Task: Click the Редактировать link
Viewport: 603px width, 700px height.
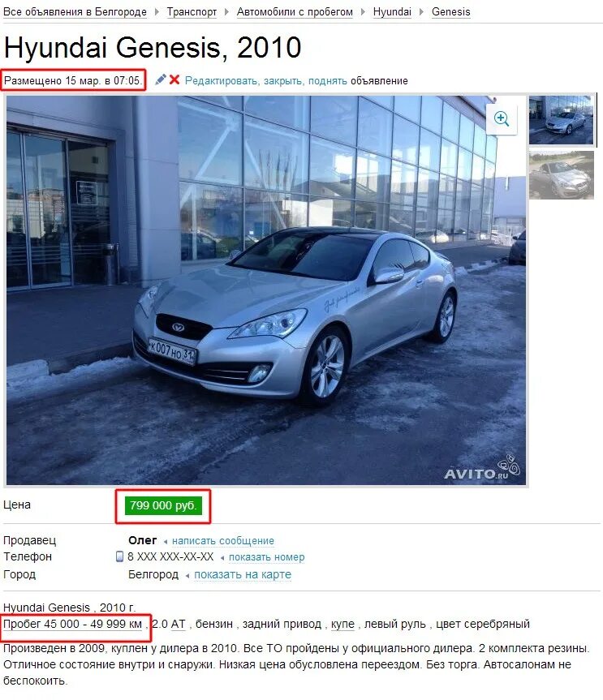Action: click(x=221, y=81)
